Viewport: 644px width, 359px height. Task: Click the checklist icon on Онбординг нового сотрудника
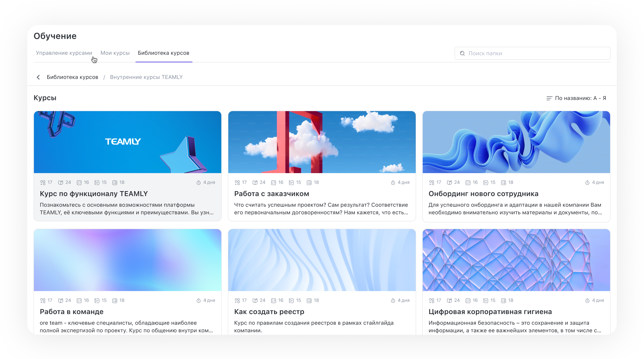tap(504, 183)
